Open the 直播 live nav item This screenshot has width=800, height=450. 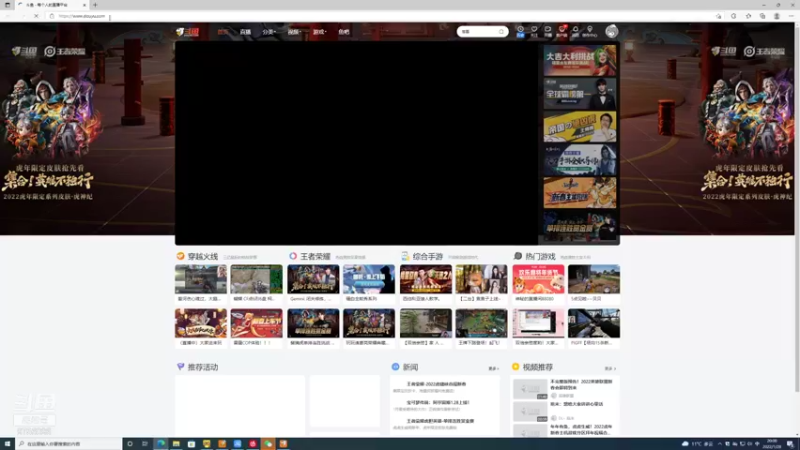coord(245,32)
